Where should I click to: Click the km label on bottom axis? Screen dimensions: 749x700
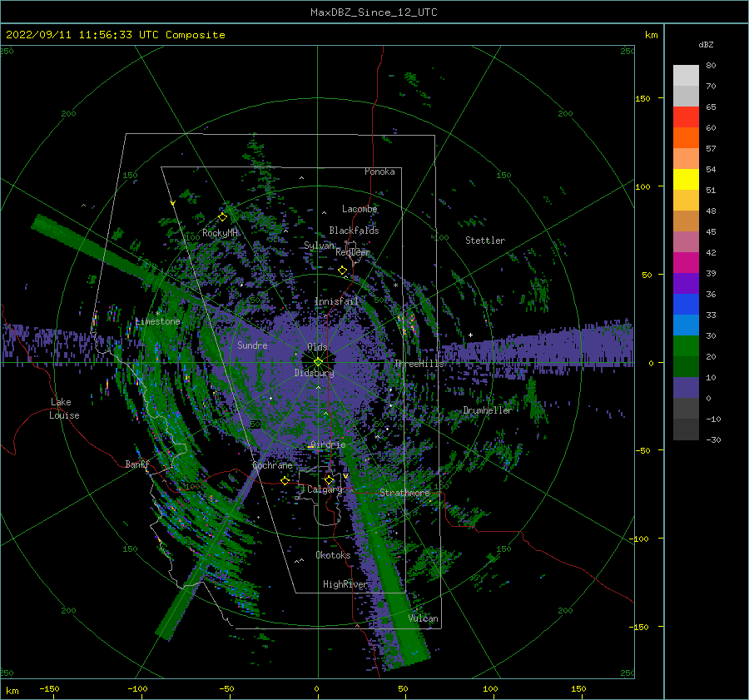(12, 691)
